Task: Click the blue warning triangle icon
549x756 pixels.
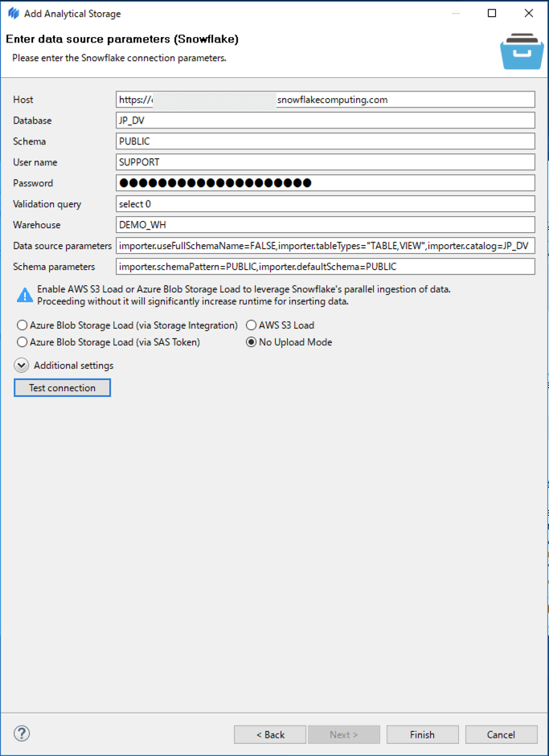Action: [25, 296]
